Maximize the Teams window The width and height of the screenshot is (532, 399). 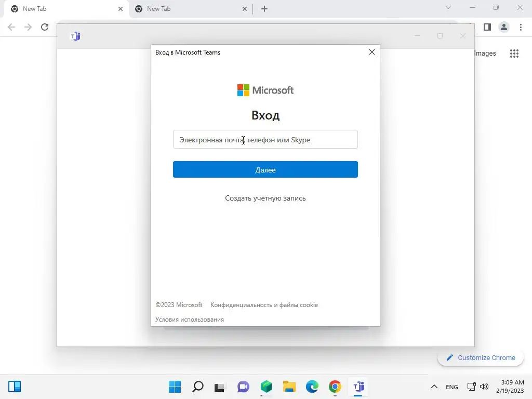[x=440, y=36]
